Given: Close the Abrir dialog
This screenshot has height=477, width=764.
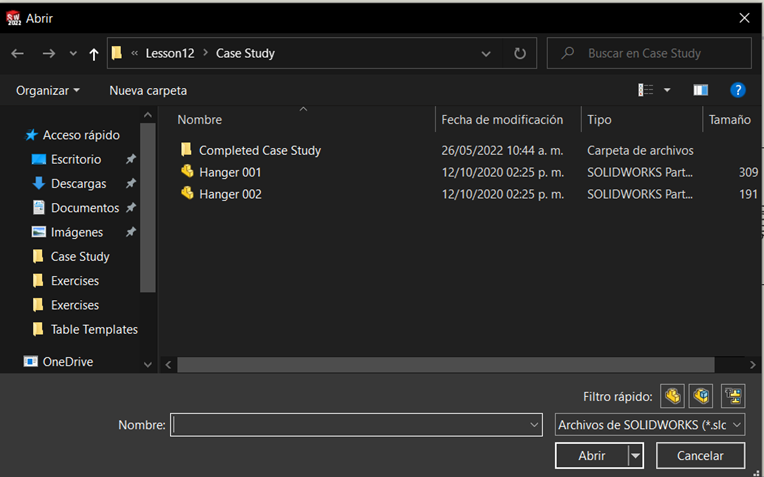Looking at the screenshot, I should pos(744,18).
